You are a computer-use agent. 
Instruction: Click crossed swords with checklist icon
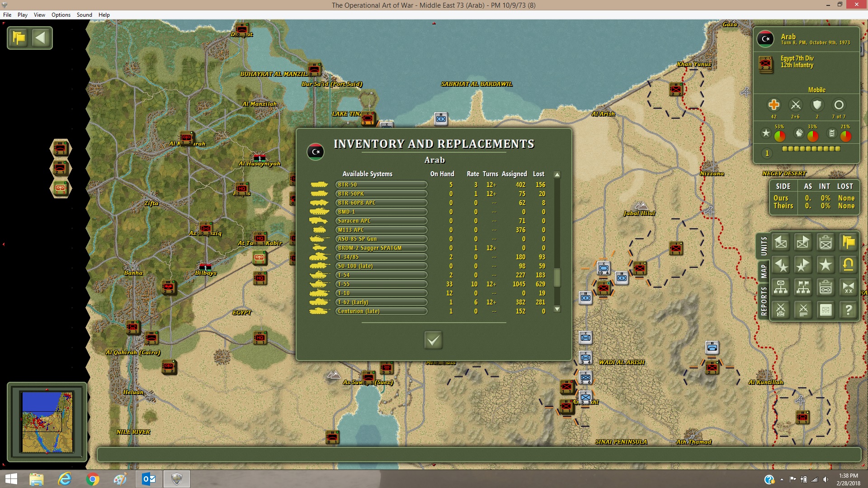[781, 310]
